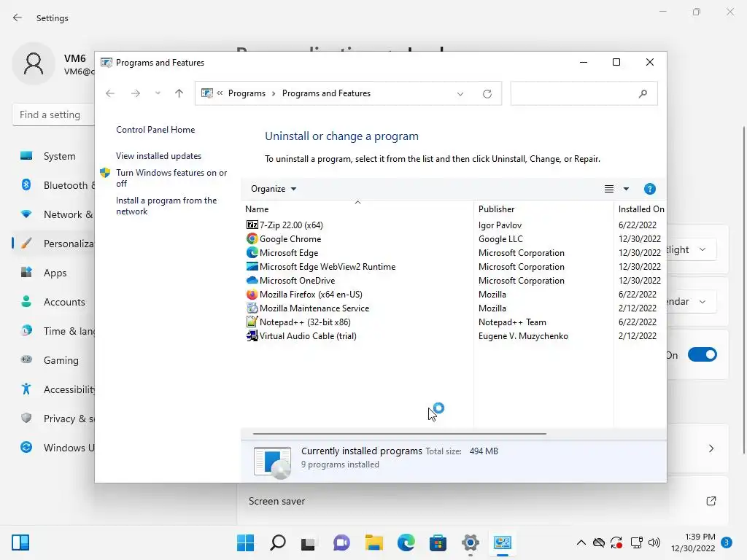Go up one level with the up arrow
747x560 pixels.
(179, 93)
